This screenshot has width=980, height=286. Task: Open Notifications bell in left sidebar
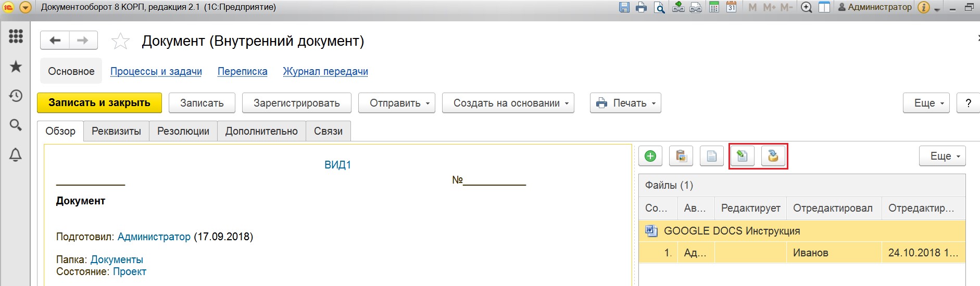16,154
